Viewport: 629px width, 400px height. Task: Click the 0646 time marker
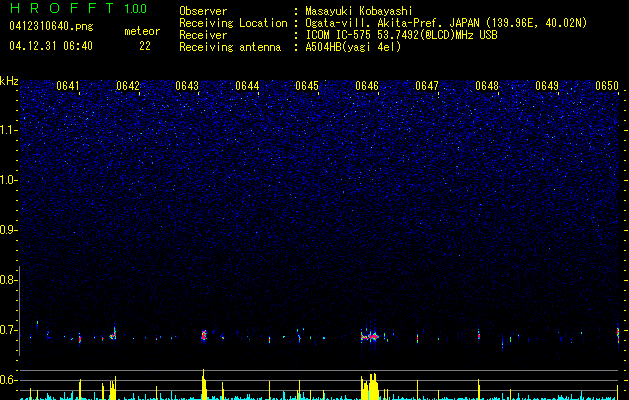367,86
